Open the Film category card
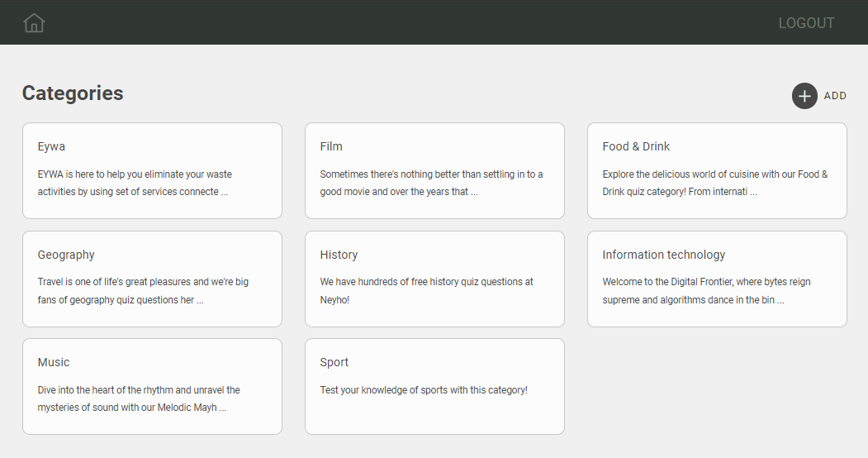The image size is (868, 458). [x=434, y=170]
